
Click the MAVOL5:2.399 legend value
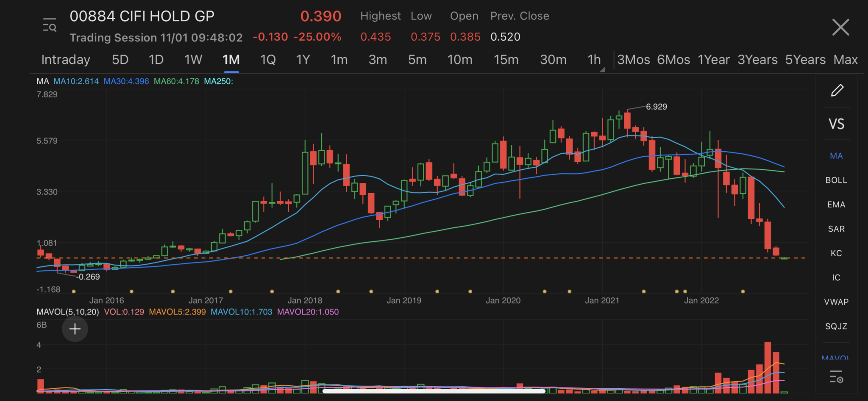point(177,312)
